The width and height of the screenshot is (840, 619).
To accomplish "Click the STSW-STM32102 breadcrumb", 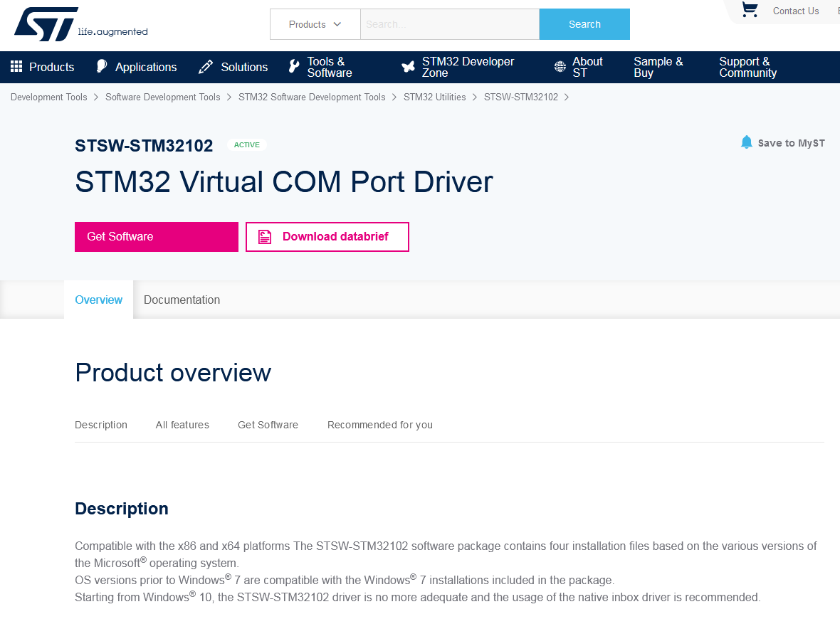I will (520, 97).
